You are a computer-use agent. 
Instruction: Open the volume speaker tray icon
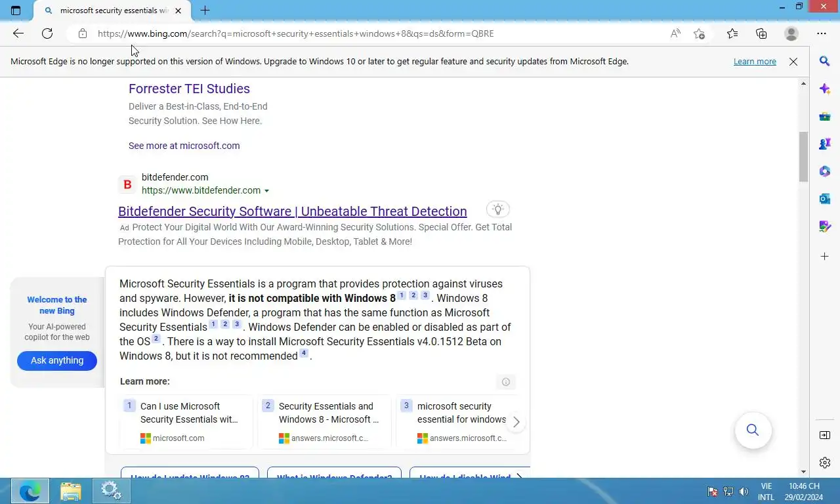click(744, 492)
